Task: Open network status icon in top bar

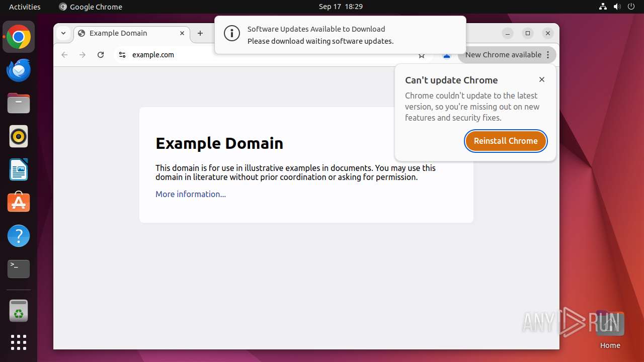Action: [603, 7]
